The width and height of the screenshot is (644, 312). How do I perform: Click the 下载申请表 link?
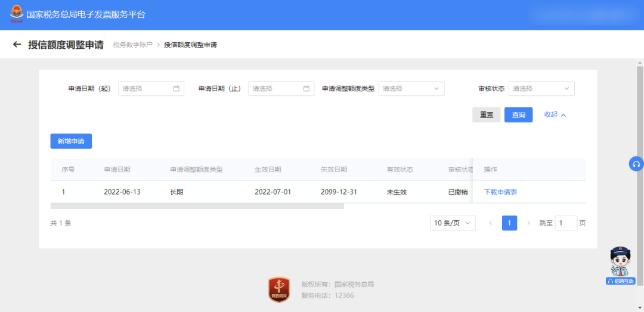pos(500,192)
